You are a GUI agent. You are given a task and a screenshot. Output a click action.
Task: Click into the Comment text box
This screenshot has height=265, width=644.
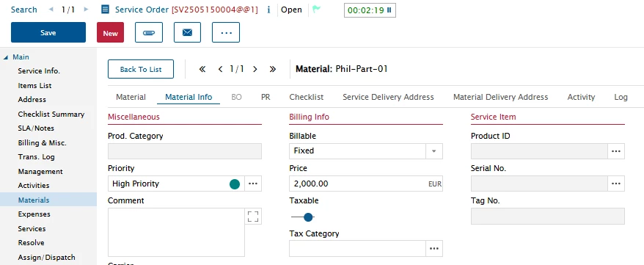click(176, 232)
